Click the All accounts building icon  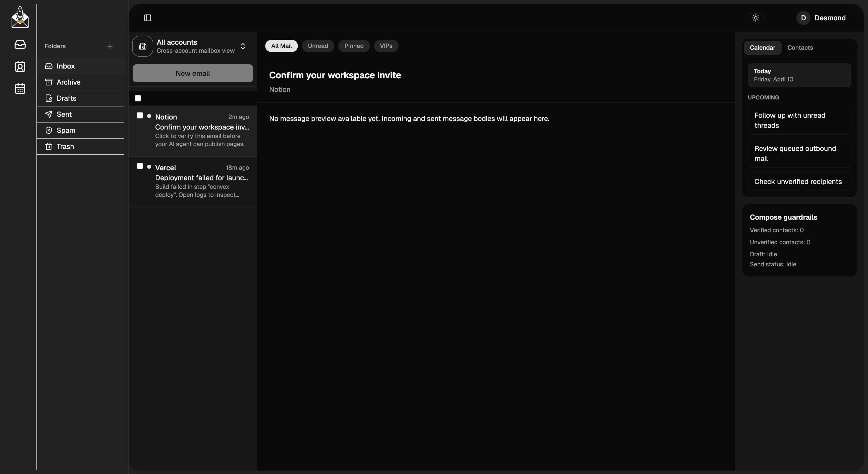143,46
